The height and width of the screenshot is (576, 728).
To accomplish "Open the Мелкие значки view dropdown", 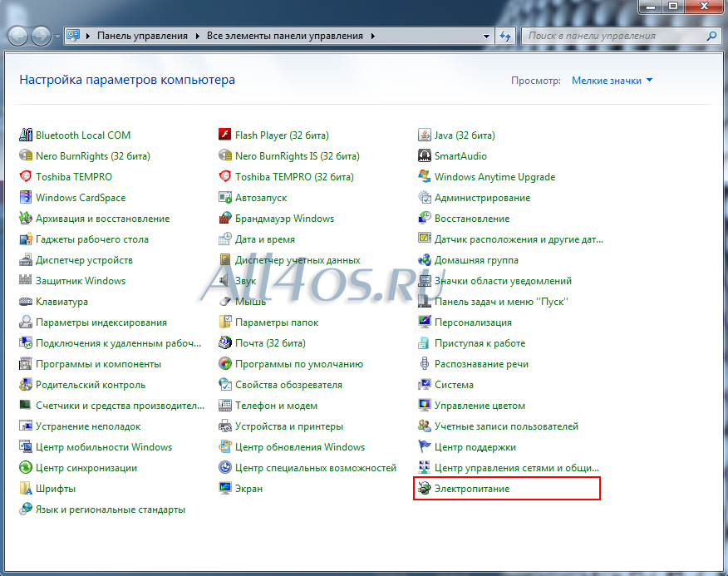I will pyautogui.click(x=612, y=81).
